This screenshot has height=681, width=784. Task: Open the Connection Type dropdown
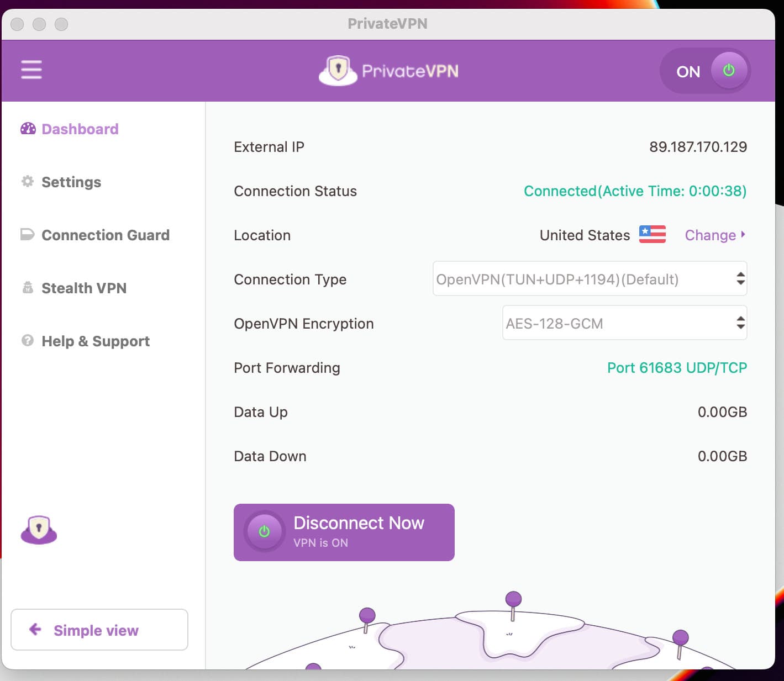pos(590,279)
